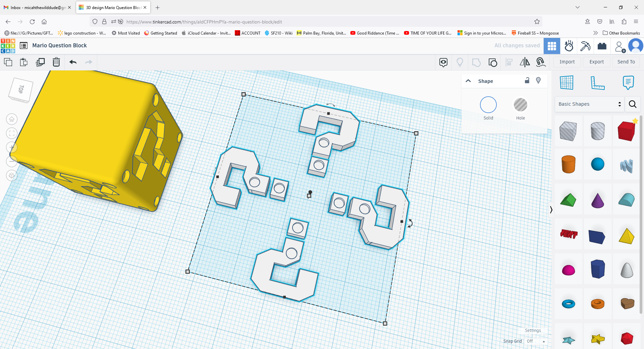Open the Snap Grid dropdown
The height and width of the screenshot is (349, 644).
(x=536, y=341)
